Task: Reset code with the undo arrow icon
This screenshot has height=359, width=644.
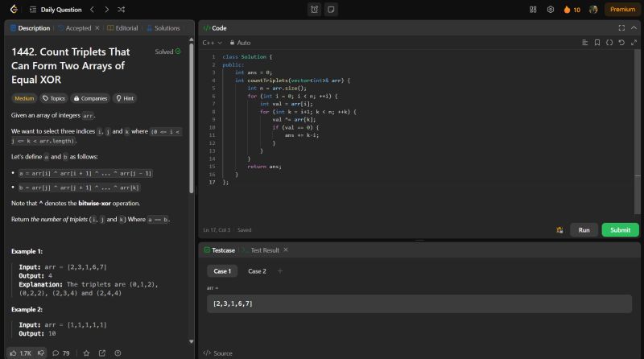Action: pos(621,42)
